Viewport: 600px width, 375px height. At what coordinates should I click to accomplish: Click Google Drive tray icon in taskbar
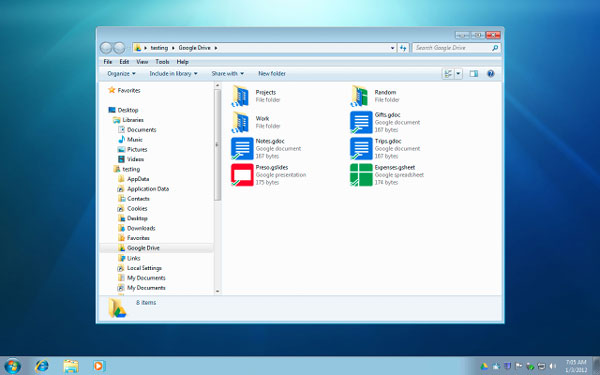click(484, 366)
